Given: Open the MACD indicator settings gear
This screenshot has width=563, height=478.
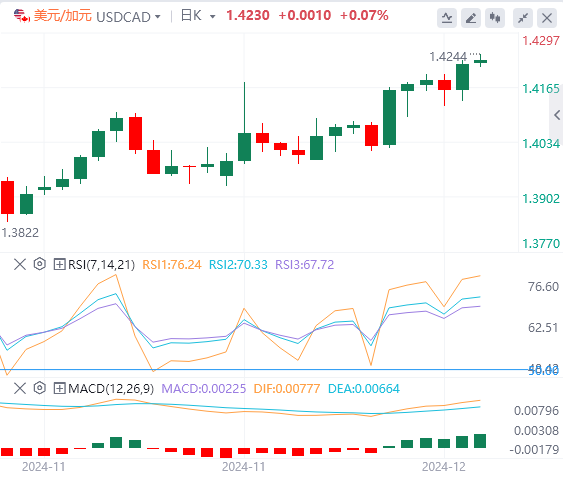Looking at the screenshot, I should click(x=39, y=388).
